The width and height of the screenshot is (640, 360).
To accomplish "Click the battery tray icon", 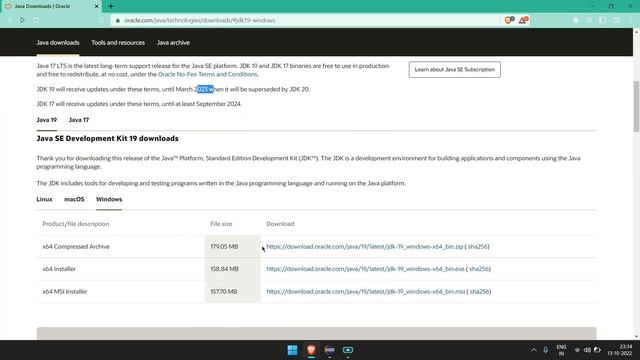I will pos(597,350).
